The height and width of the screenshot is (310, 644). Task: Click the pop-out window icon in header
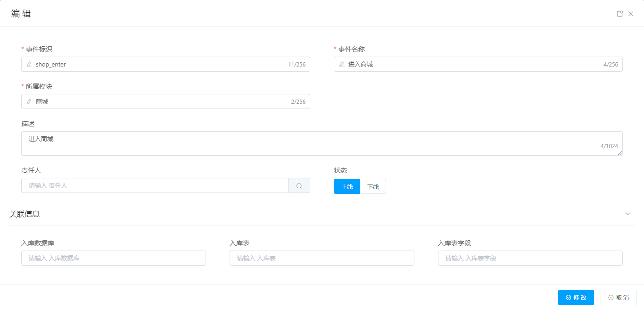[620, 14]
